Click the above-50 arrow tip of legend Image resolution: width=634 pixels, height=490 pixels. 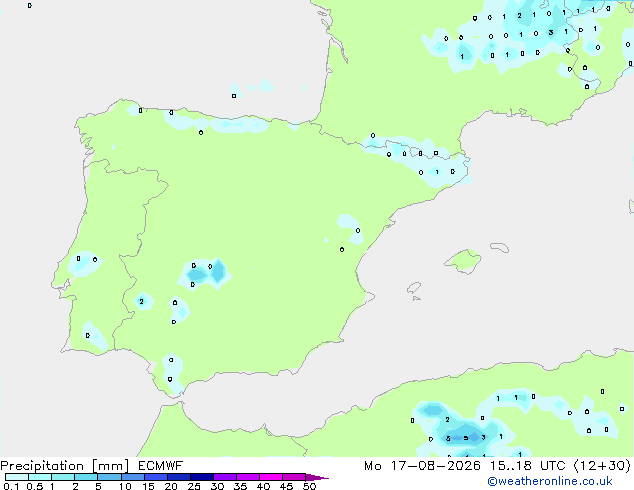coord(317,477)
